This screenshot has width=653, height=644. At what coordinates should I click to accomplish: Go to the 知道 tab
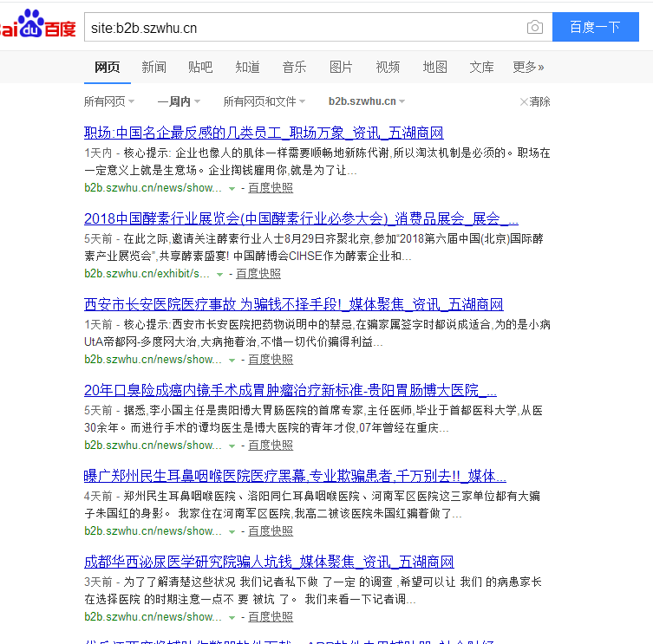tap(247, 67)
